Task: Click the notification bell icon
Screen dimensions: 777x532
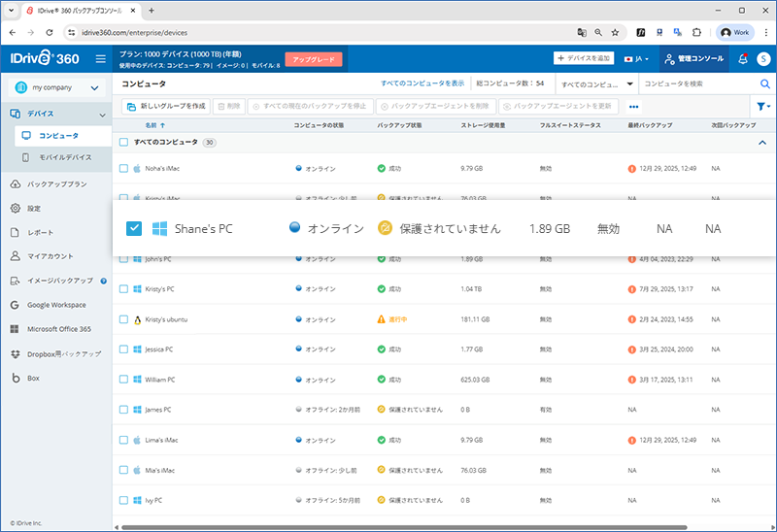Action: (x=743, y=59)
